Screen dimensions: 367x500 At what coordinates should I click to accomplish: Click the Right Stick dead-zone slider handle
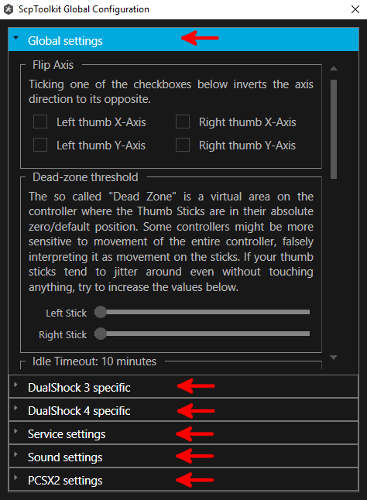tap(100, 334)
